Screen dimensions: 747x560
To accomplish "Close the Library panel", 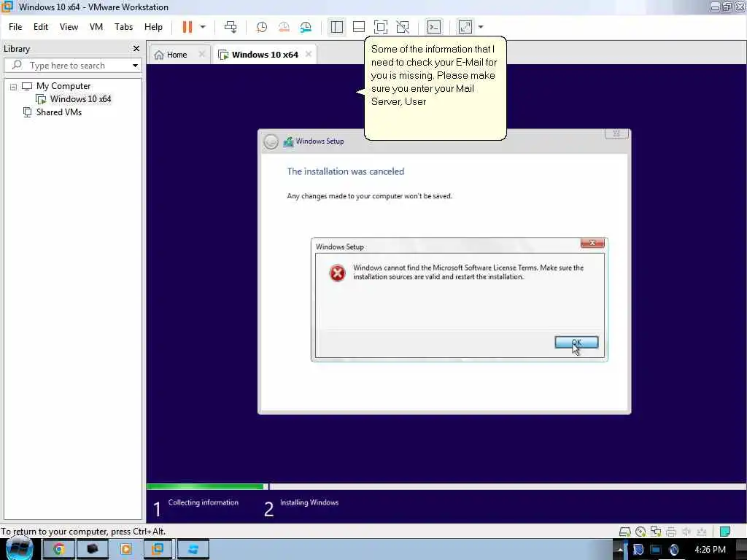I will point(136,49).
